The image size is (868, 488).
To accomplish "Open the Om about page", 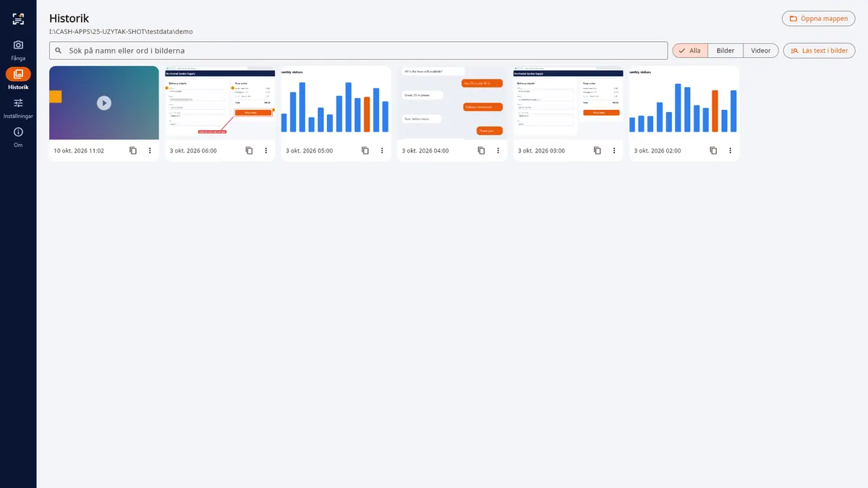I will click(18, 137).
